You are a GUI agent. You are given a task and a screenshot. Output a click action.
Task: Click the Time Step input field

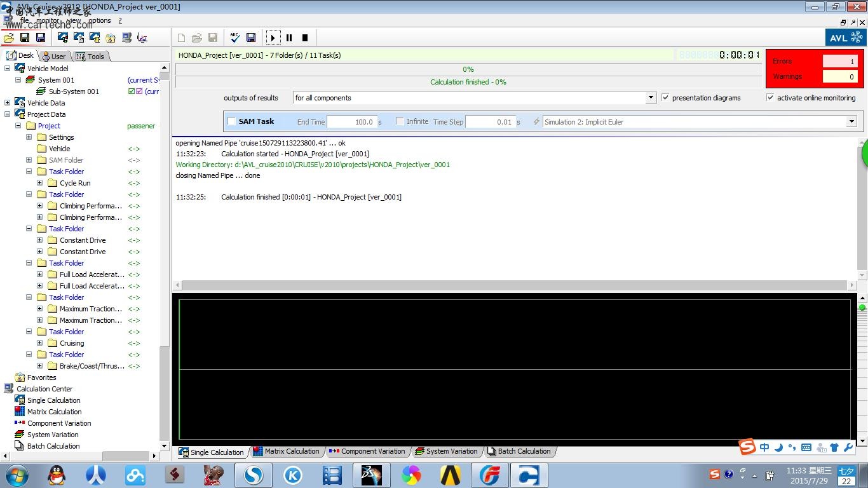pos(491,121)
